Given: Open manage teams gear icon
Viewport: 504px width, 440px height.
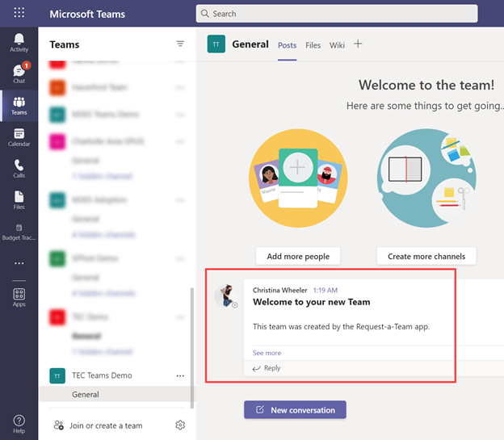Looking at the screenshot, I should coord(180,425).
